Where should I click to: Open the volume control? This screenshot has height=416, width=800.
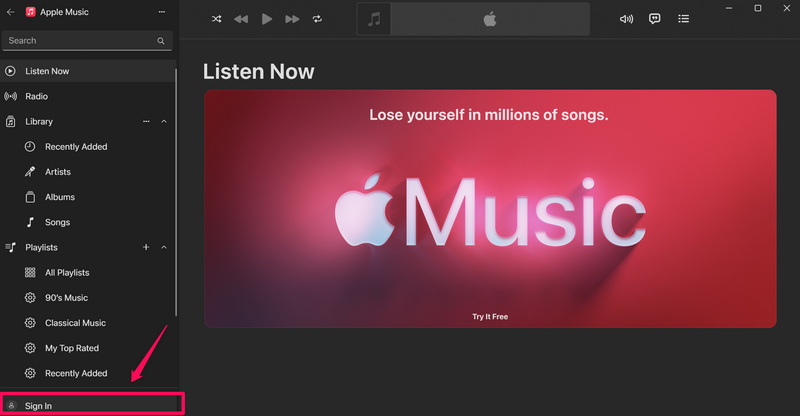[626, 19]
